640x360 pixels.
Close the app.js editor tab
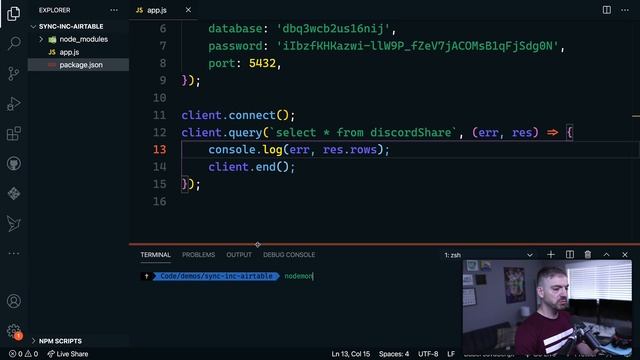(188, 10)
